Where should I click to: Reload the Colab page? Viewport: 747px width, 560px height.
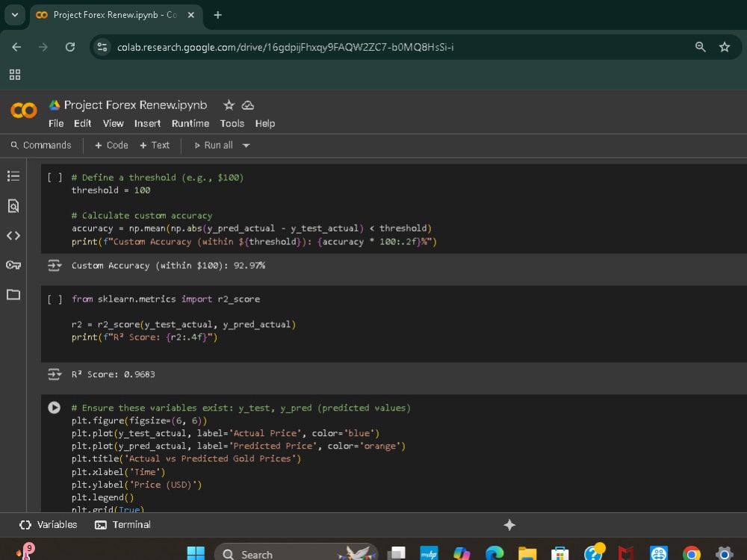[x=70, y=47]
